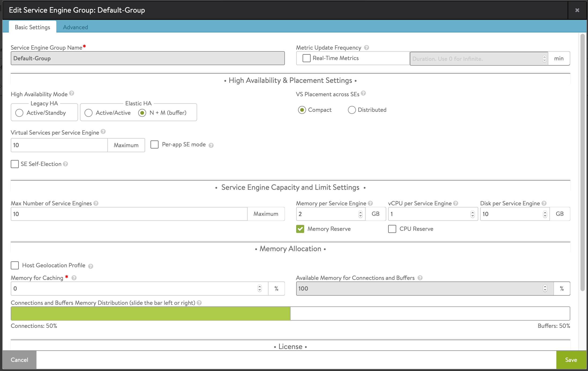The width and height of the screenshot is (588, 371).
Task: Open help for Memory for Caching
Action: pos(74,278)
